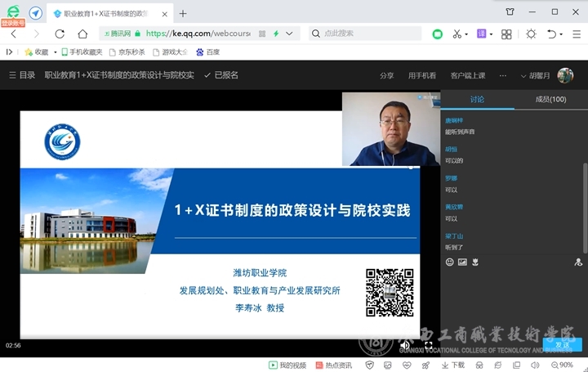Expand the 胡馨月 user account dropdown
This screenshot has width=588, height=372.
[x=539, y=75]
